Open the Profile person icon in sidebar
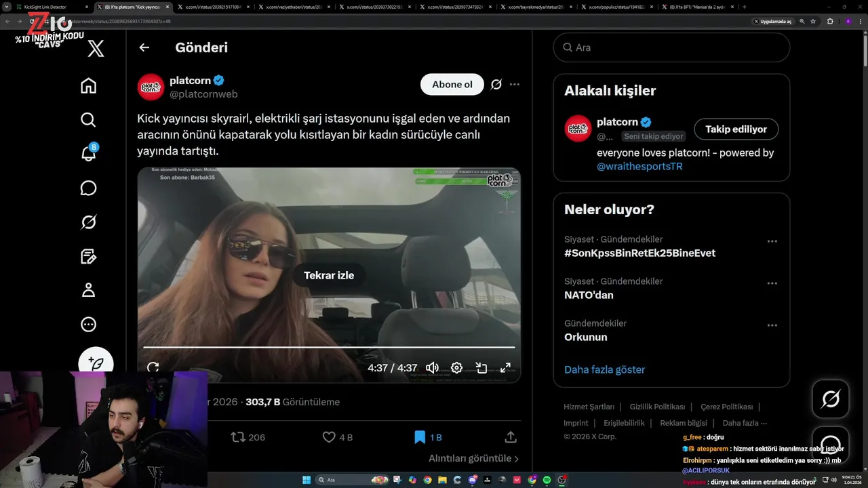868x488 pixels. [x=88, y=290]
